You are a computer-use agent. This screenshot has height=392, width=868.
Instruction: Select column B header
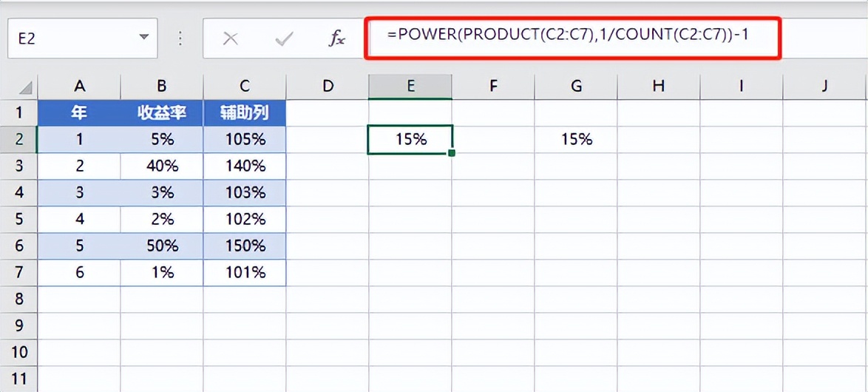click(x=162, y=86)
